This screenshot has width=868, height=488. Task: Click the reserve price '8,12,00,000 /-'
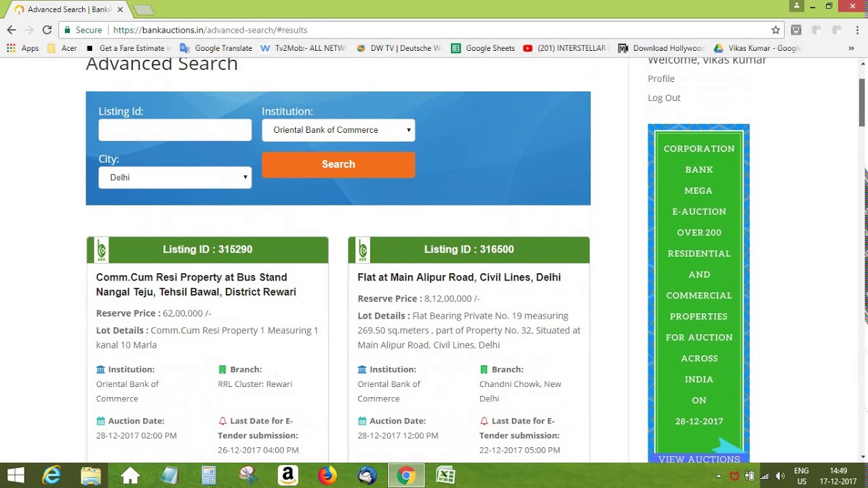[x=452, y=299]
